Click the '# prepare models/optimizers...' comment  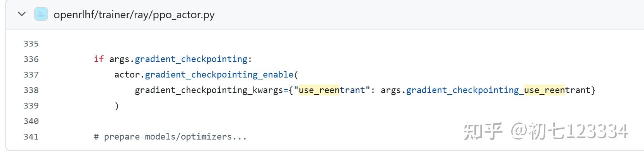170,137
